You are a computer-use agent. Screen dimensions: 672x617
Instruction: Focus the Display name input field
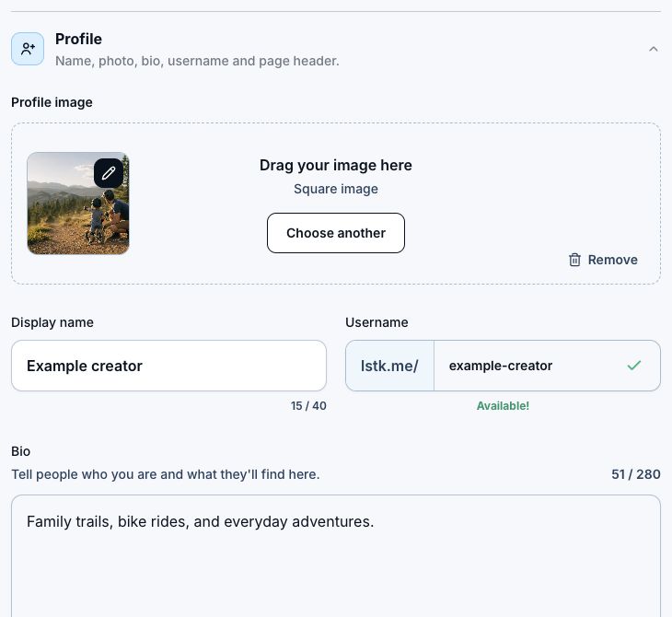(x=168, y=366)
